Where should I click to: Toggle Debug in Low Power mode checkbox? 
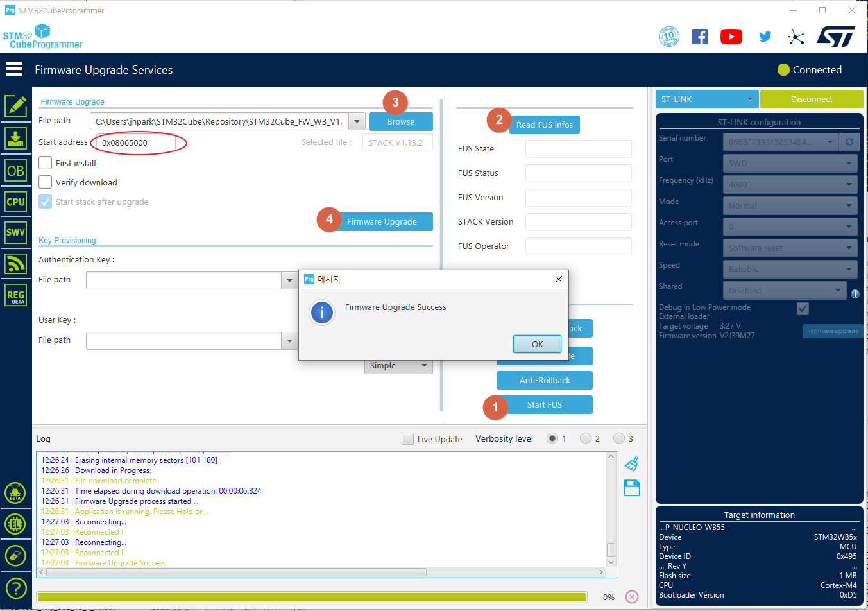click(803, 309)
